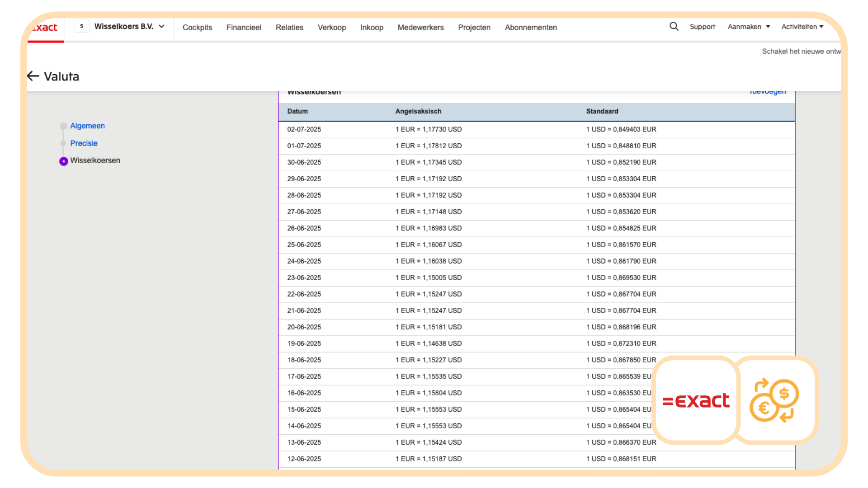Screen dimensions: 868x488
Task: Click the 1 EUR = 1,17148 USD cell
Action: click(x=429, y=212)
